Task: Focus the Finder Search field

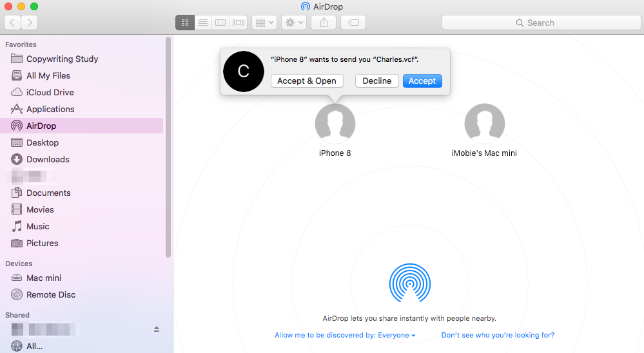Action: 542,23
